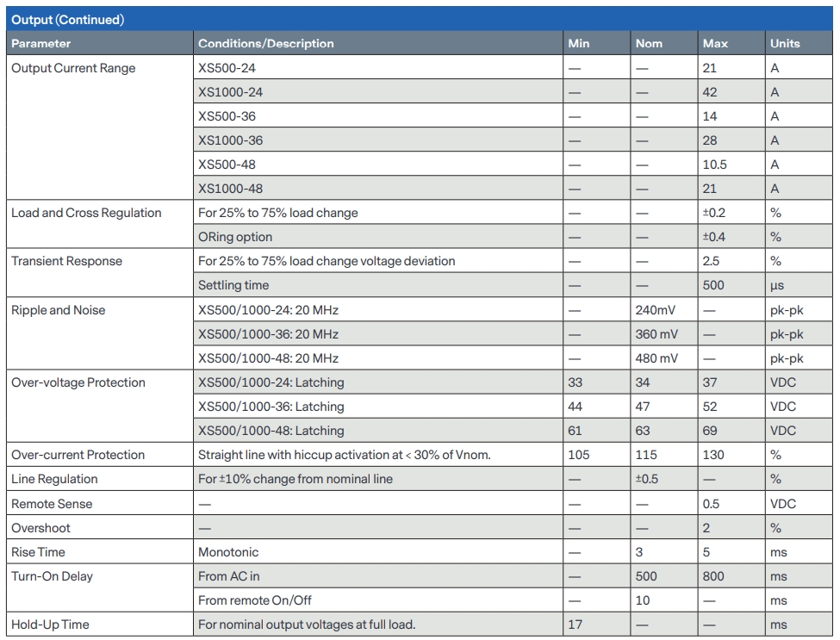The width and height of the screenshot is (840, 640).
Task: Click the 'µs' units cell
Action: click(778, 285)
